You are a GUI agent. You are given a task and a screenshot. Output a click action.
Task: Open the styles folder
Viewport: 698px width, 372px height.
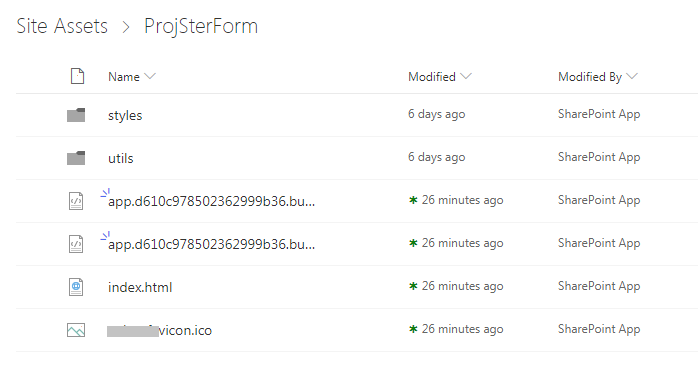(x=125, y=116)
